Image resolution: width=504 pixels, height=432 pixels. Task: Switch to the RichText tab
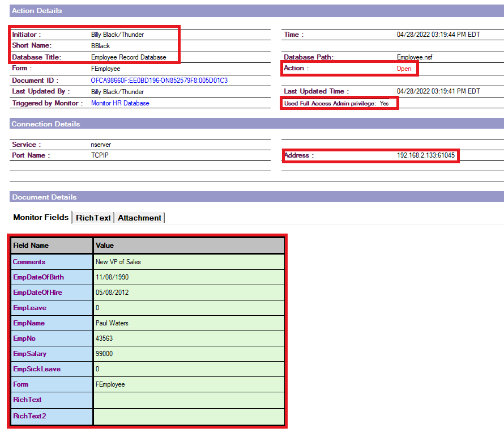[94, 218]
